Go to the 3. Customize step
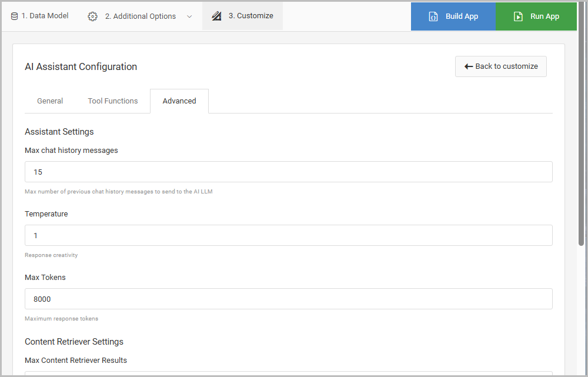This screenshot has height=377, width=588. 250,16
